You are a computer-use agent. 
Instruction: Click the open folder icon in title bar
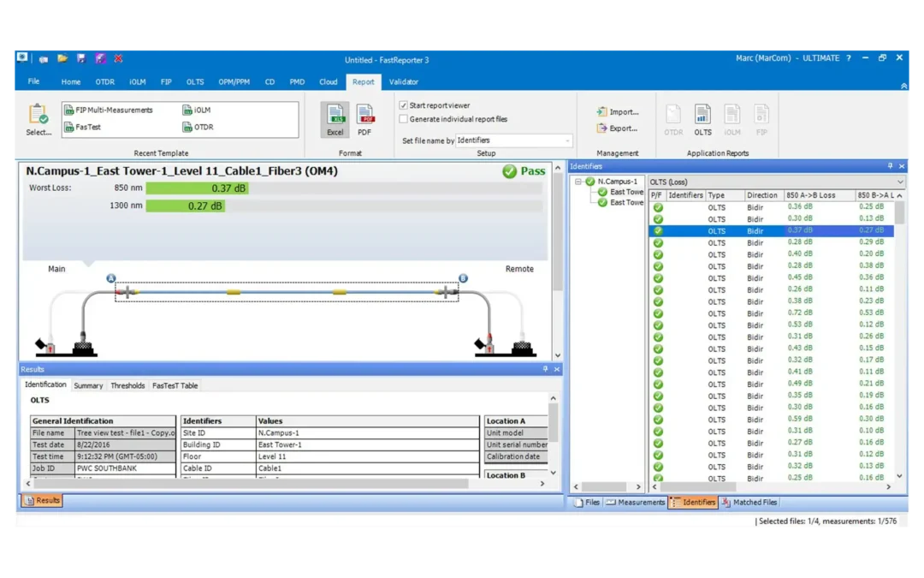(x=62, y=58)
